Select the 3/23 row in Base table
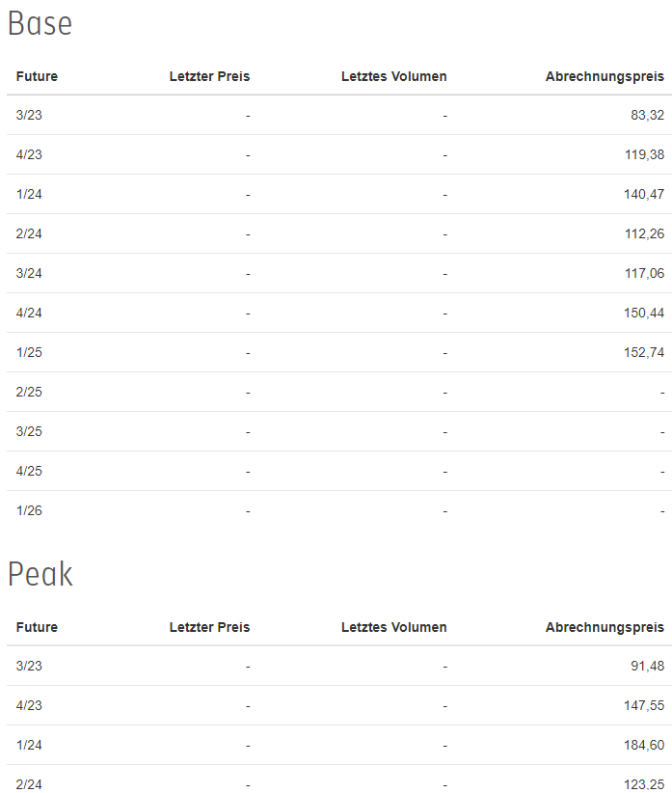Screen dimensions: 672x793 339,116
